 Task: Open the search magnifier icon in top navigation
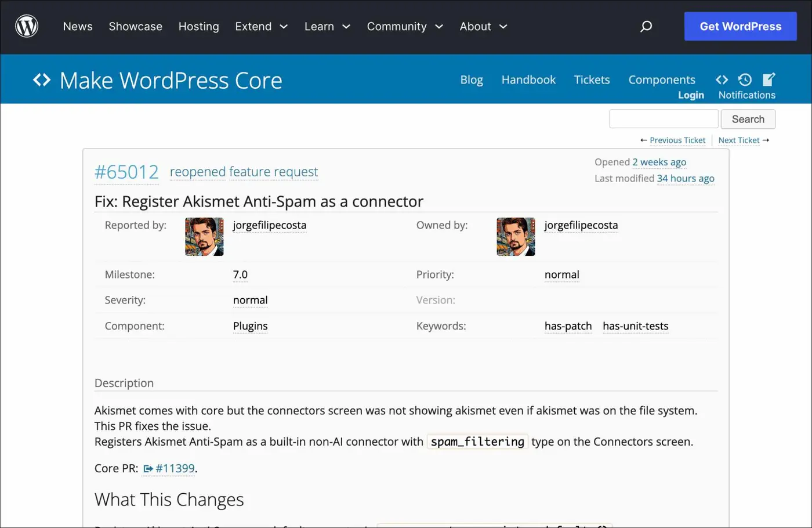[x=646, y=26]
